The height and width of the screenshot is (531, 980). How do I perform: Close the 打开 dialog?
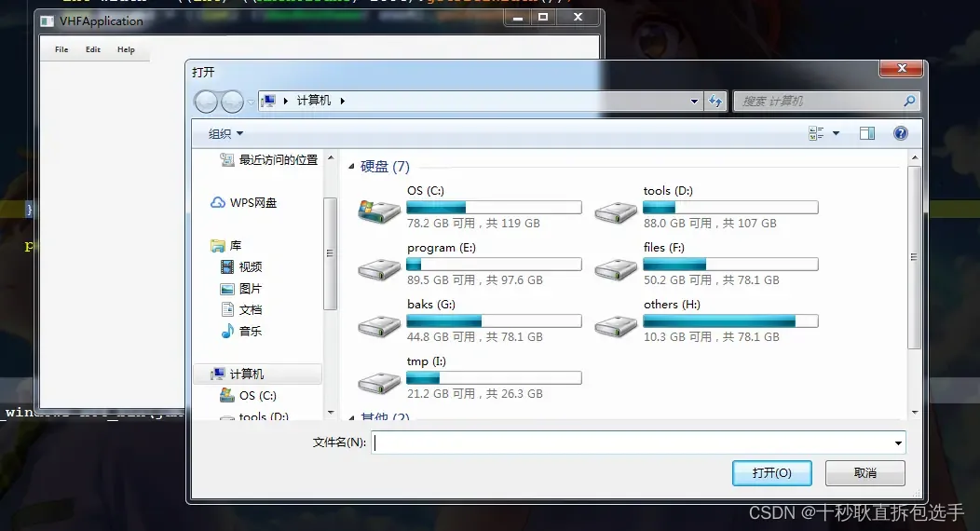(x=901, y=68)
